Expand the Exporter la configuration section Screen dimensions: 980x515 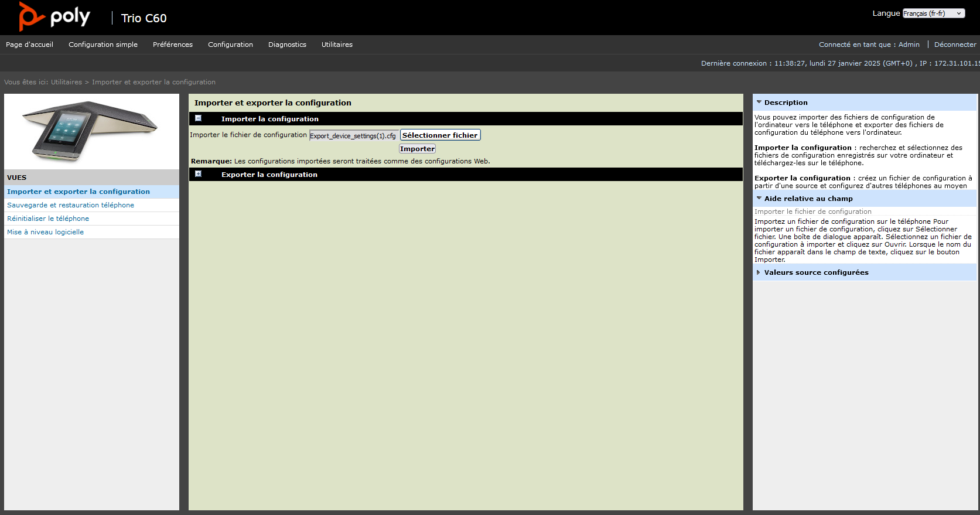coord(198,174)
